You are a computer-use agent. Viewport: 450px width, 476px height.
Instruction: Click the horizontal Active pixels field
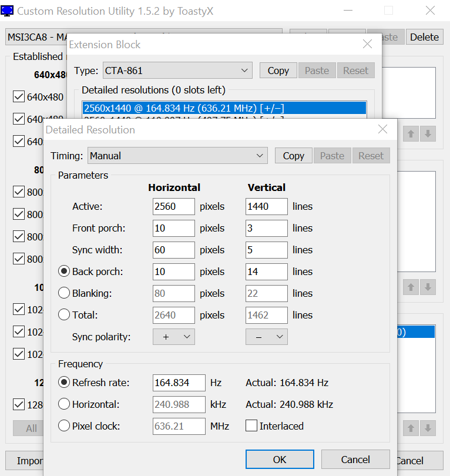tap(173, 206)
